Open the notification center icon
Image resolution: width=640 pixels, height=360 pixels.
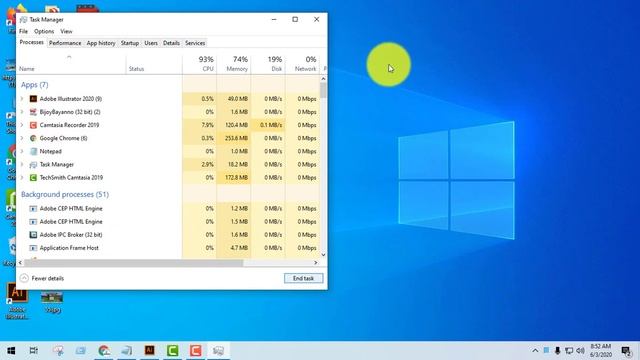coord(626,351)
